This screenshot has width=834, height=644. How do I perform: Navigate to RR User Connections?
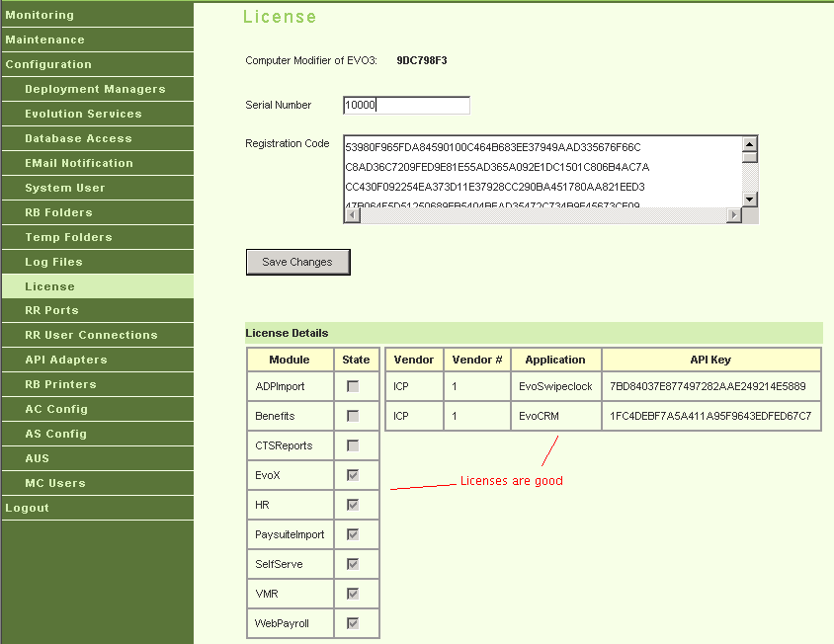pos(91,335)
